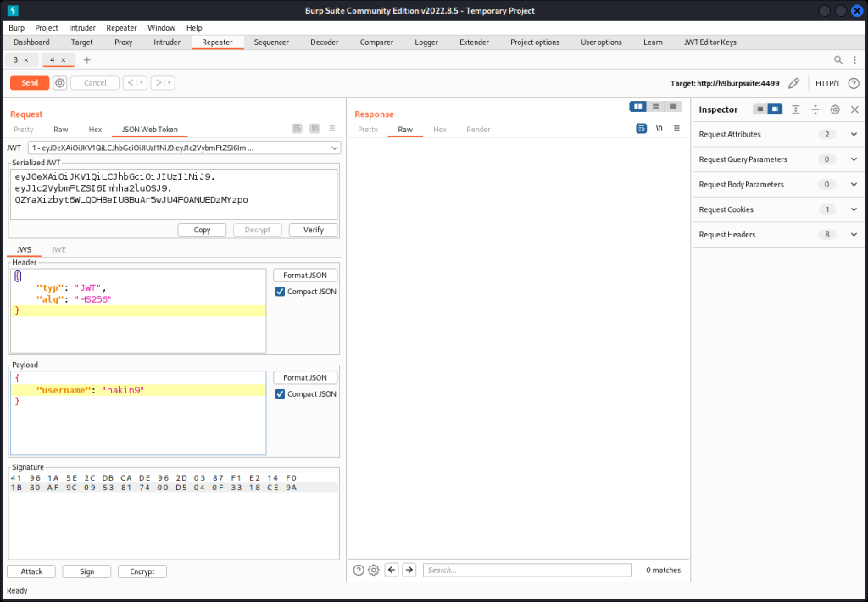The height and width of the screenshot is (602, 868).
Task: Click the "username" line in Payload editor
Action: pos(138,390)
